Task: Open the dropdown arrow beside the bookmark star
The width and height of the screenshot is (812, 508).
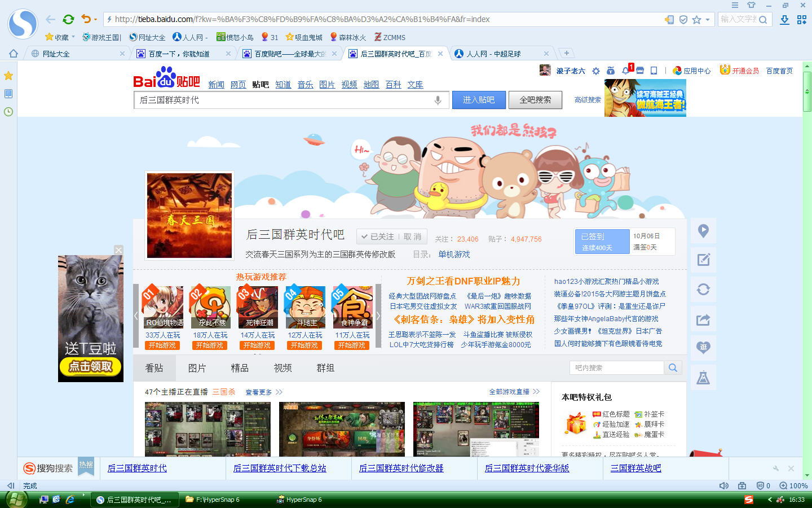Action: click(x=708, y=20)
